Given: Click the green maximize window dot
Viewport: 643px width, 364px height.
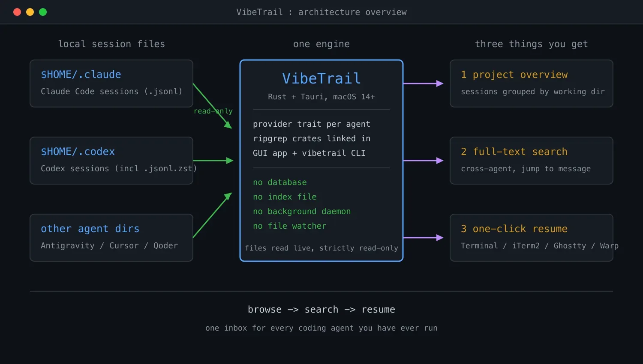Looking at the screenshot, I should pos(43,12).
